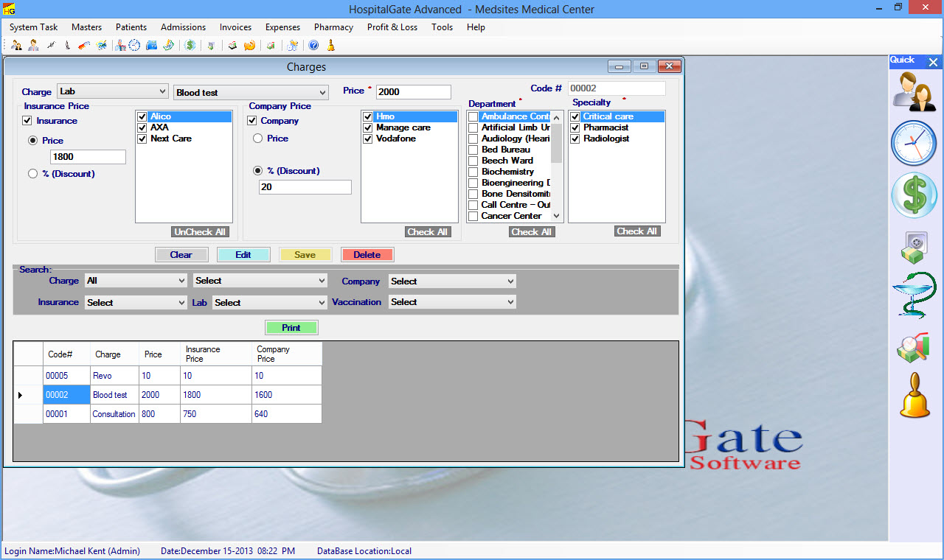Open the Profit & Loss menu
The image size is (944, 560).
point(392,27)
